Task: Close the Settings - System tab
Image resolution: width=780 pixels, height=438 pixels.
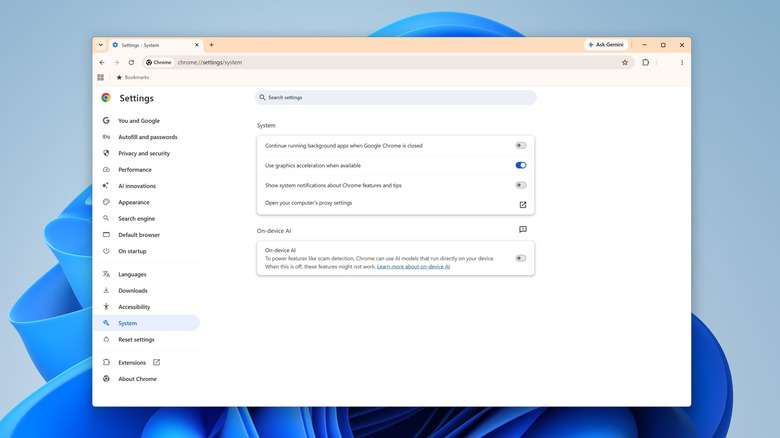Action: pos(196,45)
